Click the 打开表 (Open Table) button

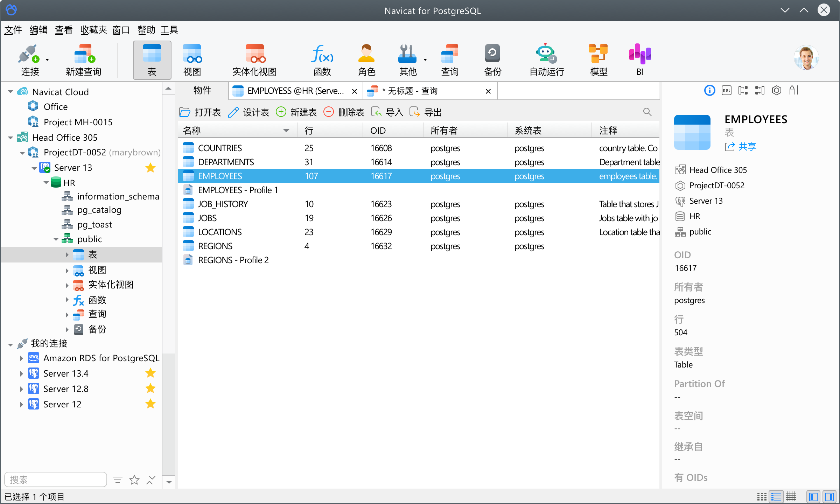point(200,112)
